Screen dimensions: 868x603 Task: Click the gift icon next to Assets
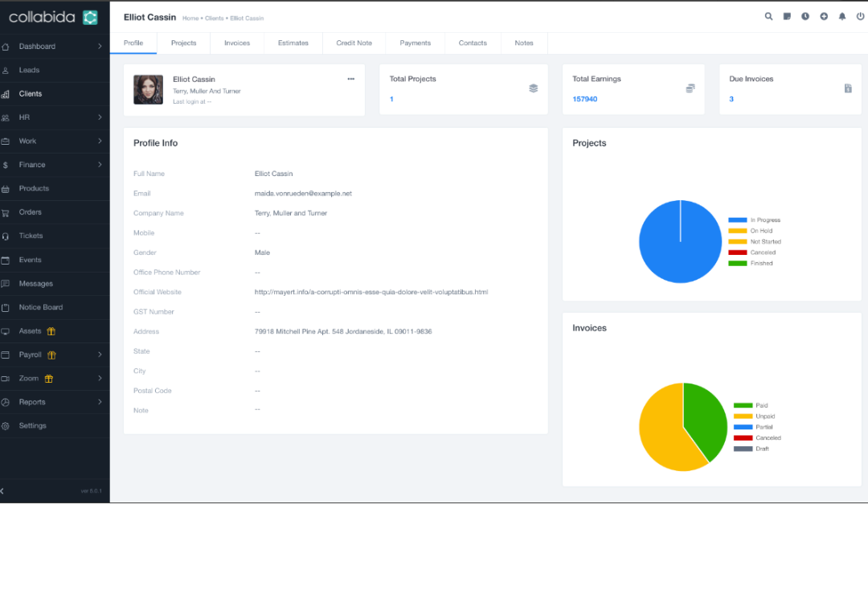51,331
